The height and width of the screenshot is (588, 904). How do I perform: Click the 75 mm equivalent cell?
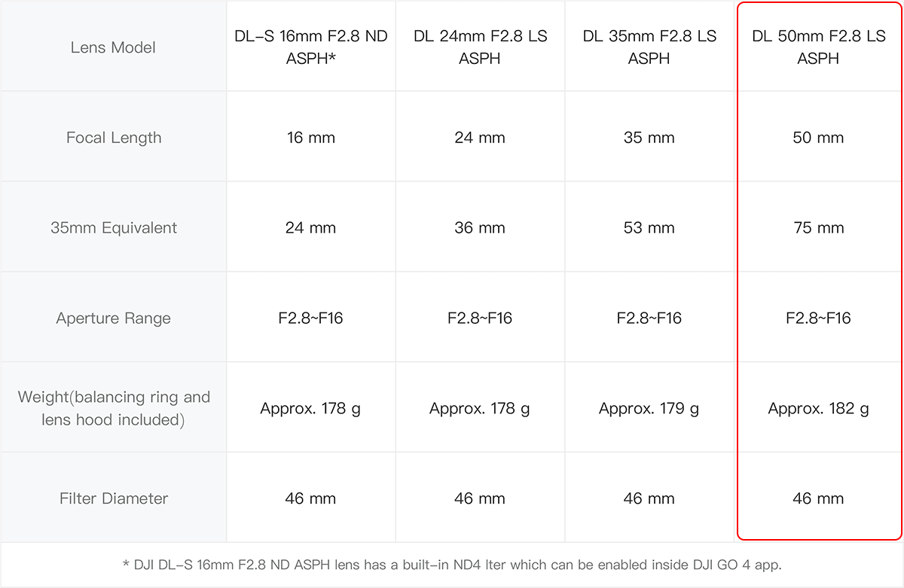(x=819, y=228)
